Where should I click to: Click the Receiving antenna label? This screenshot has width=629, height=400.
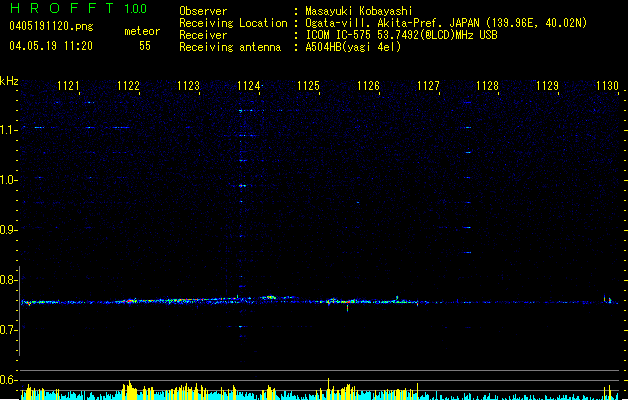coord(230,47)
